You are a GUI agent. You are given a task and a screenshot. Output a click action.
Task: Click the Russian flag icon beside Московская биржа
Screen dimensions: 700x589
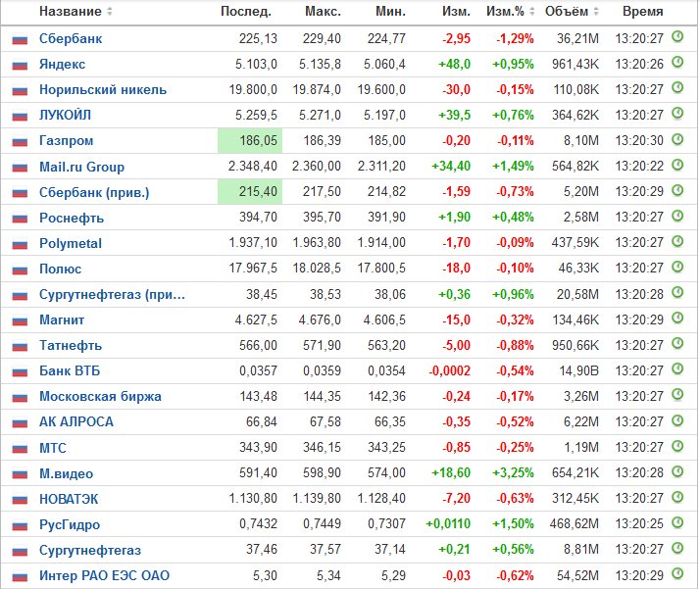click(x=20, y=398)
